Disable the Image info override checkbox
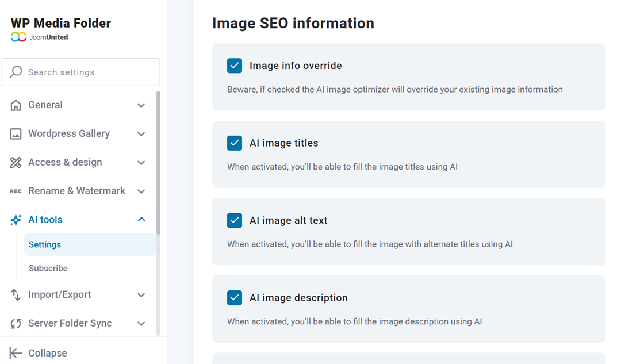This screenshot has height=364, width=621. click(234, 66)
